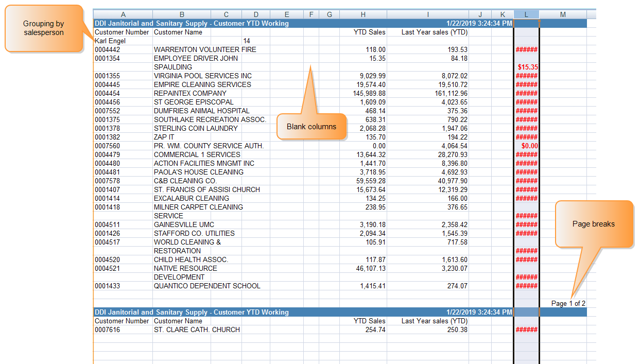This screenshot has height=364, width=640.
Task: Click the 'Page 1 of 2' label
Action: [567, 303]
